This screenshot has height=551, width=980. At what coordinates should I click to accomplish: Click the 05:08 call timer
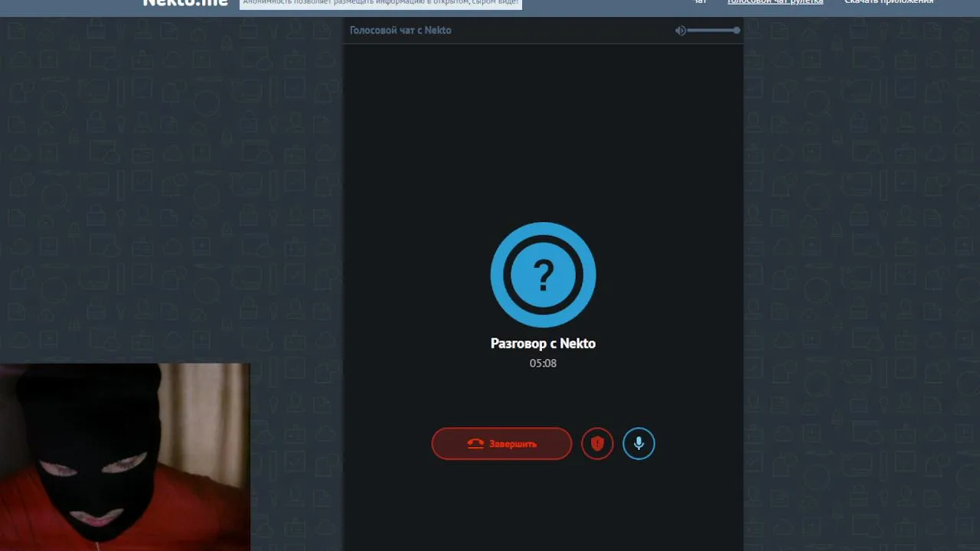click(x=543, y=364)
